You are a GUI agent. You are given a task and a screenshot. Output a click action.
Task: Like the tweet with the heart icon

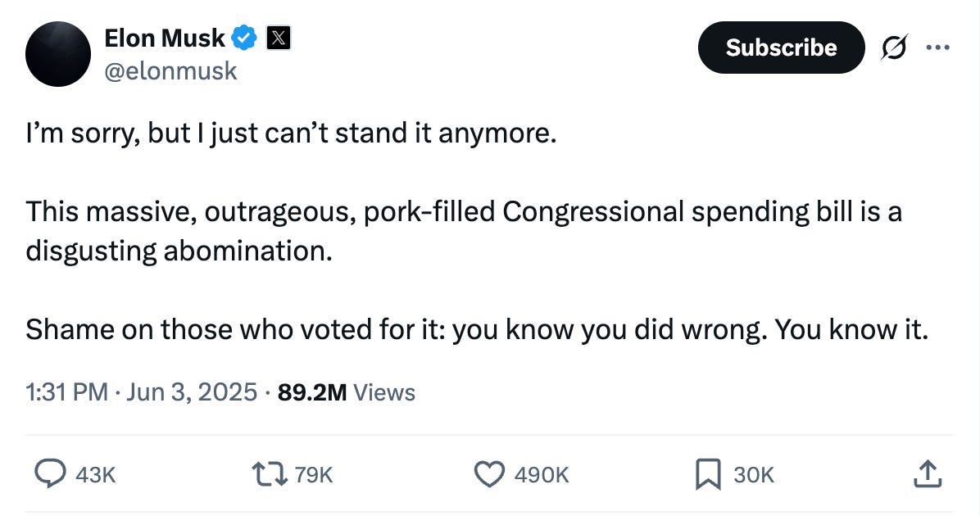pos(489,473)
